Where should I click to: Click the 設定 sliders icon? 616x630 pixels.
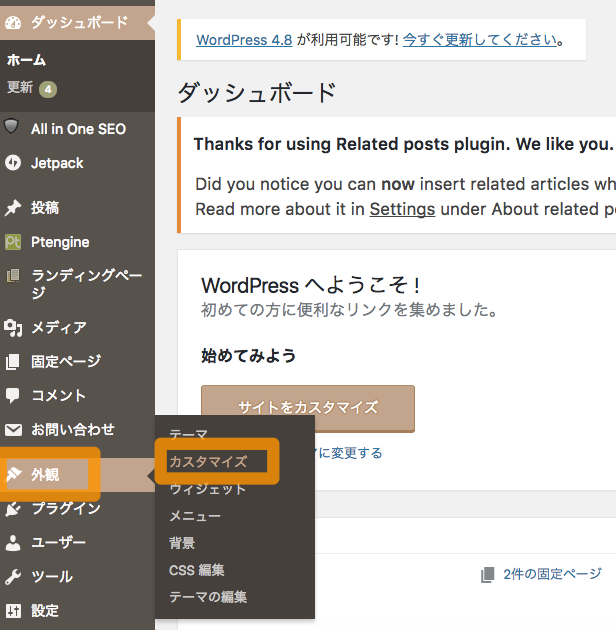coord(13,611)
